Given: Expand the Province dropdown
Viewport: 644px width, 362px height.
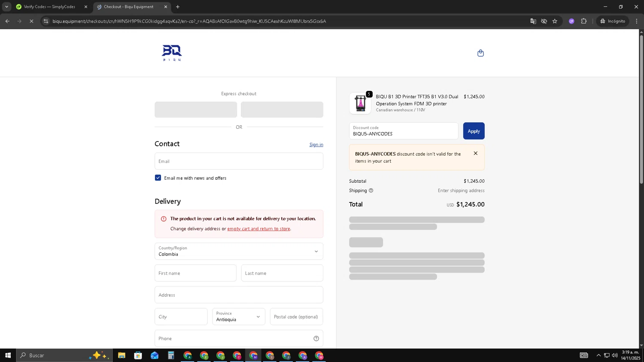Looking at the screenshot, I should 239,317.
